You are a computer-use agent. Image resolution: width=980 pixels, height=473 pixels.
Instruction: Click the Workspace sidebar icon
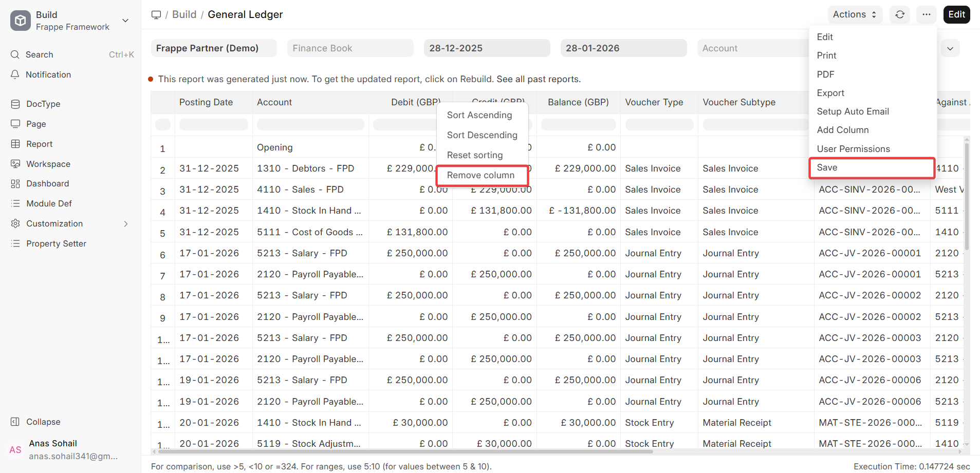[15, 164]
